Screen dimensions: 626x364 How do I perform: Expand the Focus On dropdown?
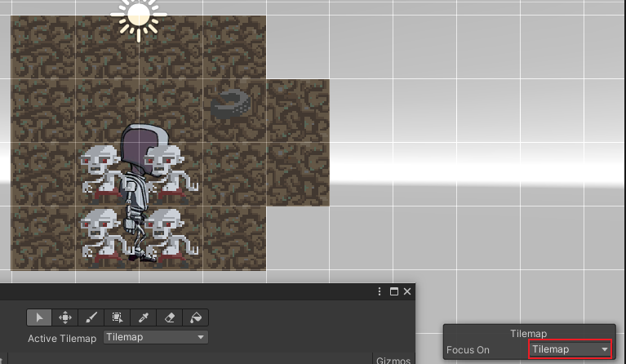tap(570, 349)
